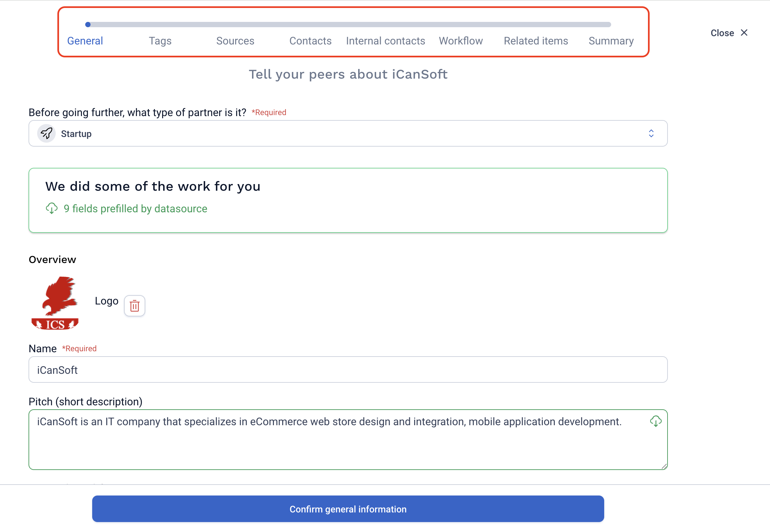770x532 pixels.
Task: Navigate to the Workflow step
Action: [x=461, y=41]
